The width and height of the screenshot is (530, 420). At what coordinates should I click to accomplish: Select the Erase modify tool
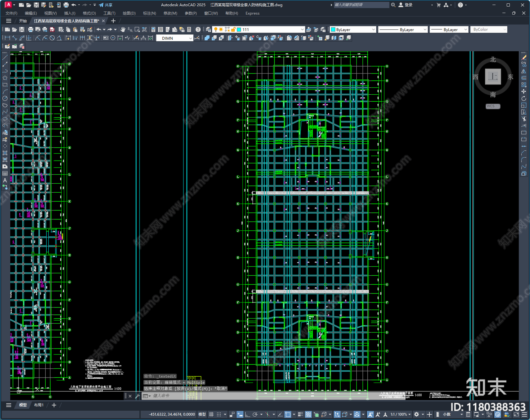coord(524,57)
